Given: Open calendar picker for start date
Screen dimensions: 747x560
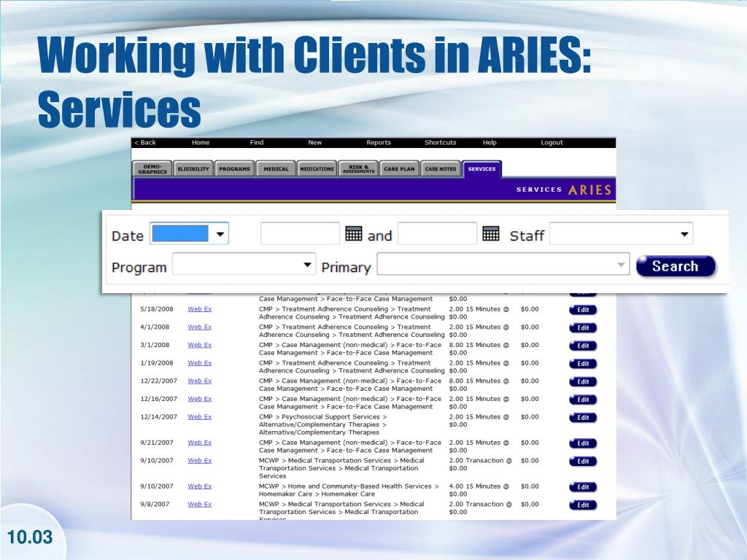Looking at the screenshot, I should click(x=354, y=234).
